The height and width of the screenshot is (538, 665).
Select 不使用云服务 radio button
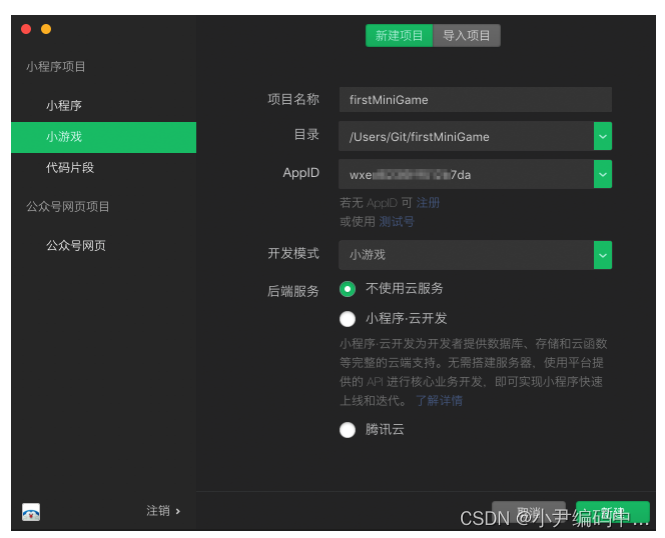pyautogui.click(x=347, y=289)
